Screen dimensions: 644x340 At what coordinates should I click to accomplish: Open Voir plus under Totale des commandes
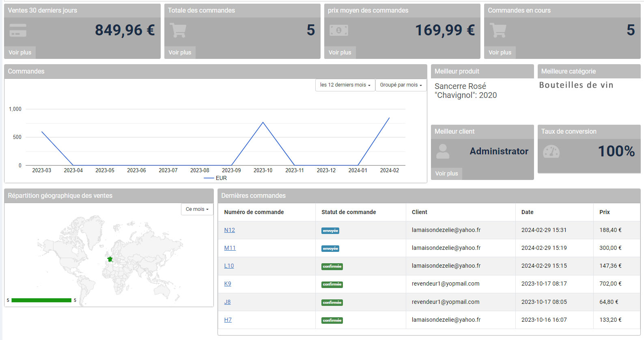pyautogui.click(x=180, y=52)
